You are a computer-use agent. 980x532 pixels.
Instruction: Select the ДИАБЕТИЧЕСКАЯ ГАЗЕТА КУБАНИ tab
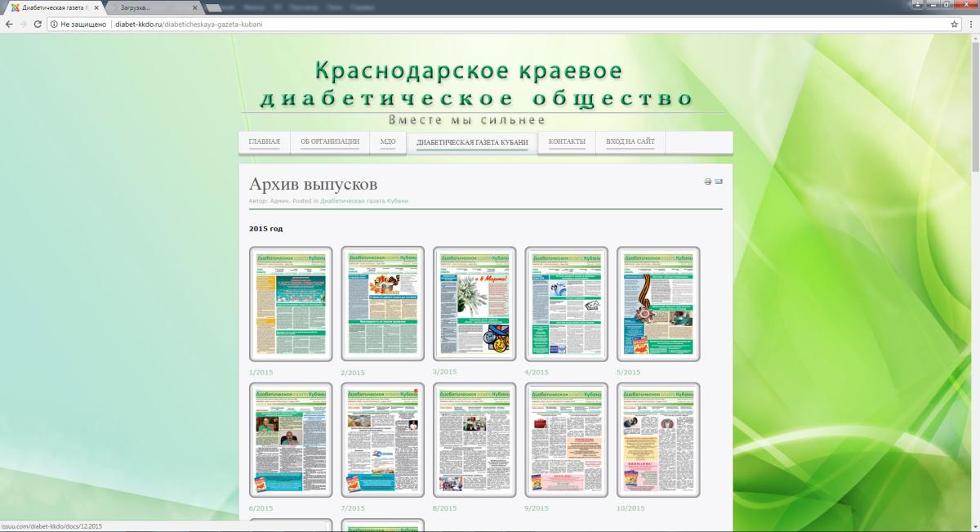(473, 141)
